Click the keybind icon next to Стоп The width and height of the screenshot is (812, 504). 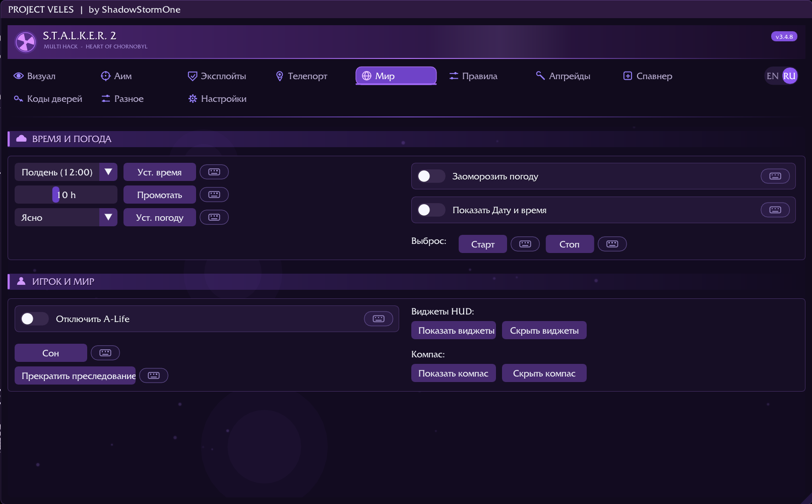(612, 244)
